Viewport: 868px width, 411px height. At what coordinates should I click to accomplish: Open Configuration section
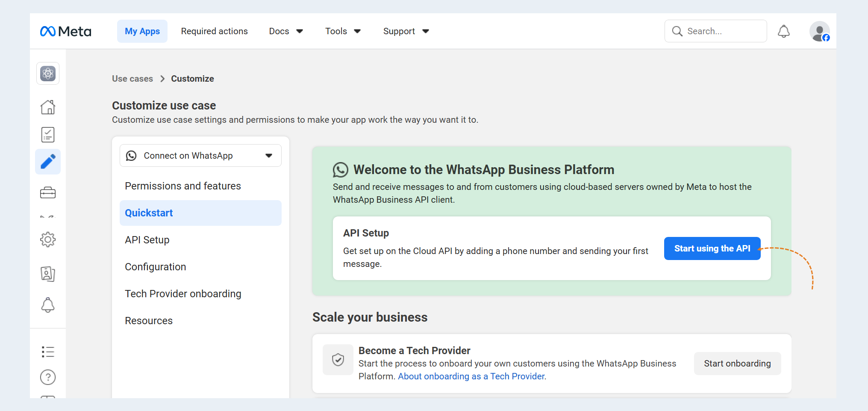pos(200,267)
